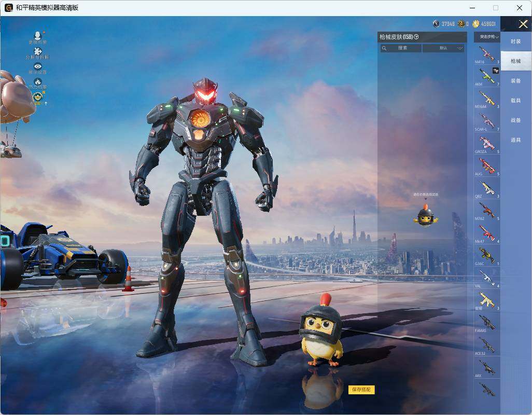Click help icon beside 枪械皮肤(158)
Screen dimensions: 532x415
pyautogui.click(x=416, y=37)
